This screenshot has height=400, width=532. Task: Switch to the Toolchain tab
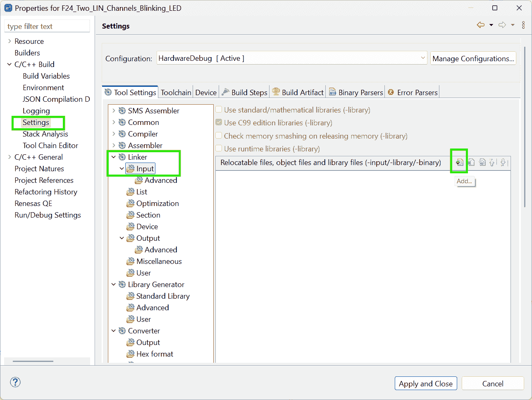[x=175, y=92]
